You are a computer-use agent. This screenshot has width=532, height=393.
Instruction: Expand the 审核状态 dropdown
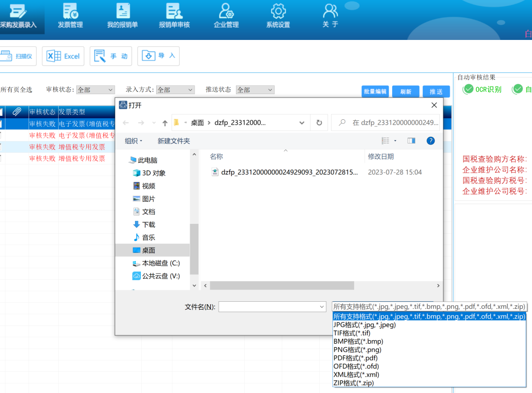coord(96,90)
